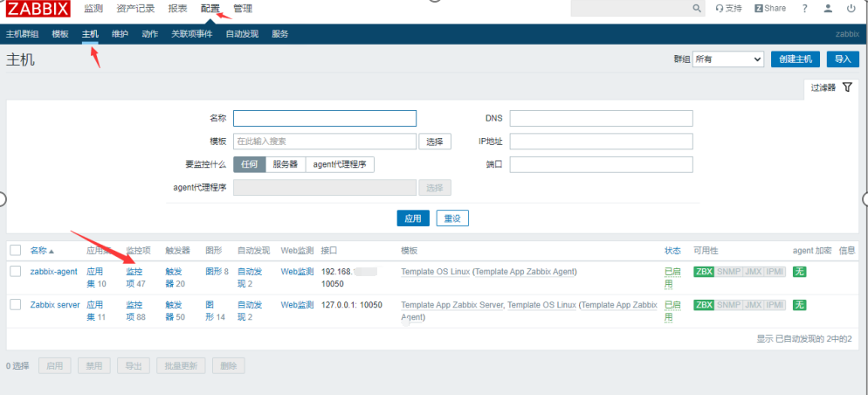Viewport: 868px width, 395px height.
Task: Open the 群组 dropdown showing 所有
Action: [728, 59]
